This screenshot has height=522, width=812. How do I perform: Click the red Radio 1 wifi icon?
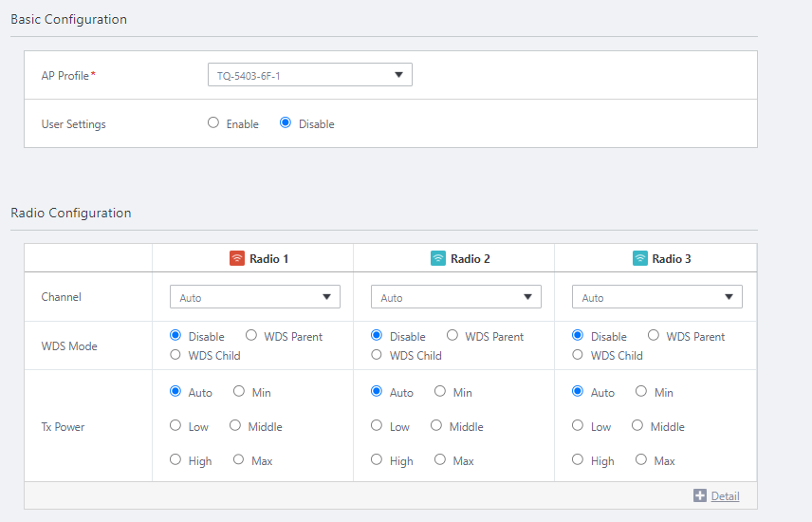tap(237, 258)
